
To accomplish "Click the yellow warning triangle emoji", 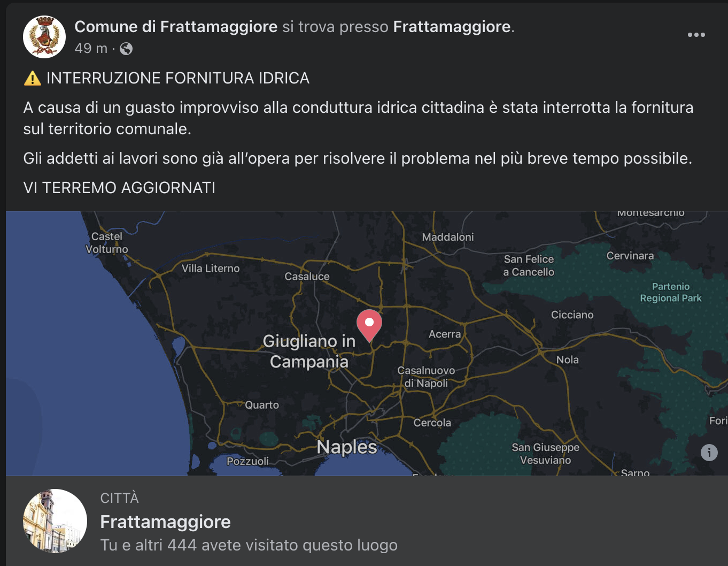I will (x=33, y=79).
